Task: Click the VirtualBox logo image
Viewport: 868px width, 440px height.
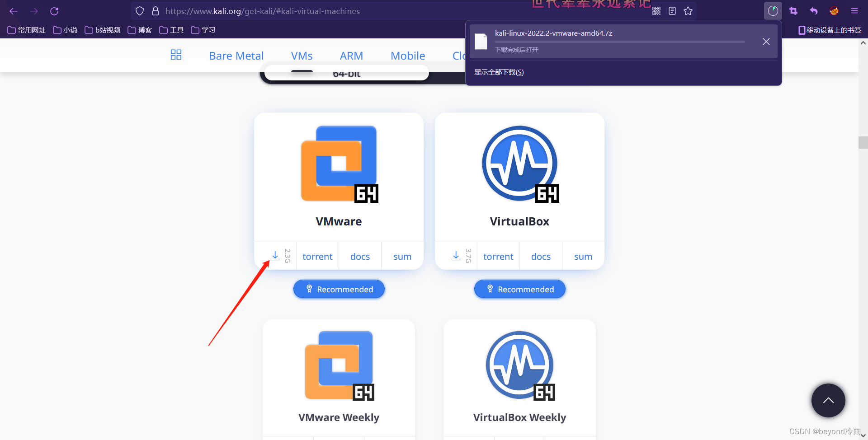Action: tap(520, 164)
